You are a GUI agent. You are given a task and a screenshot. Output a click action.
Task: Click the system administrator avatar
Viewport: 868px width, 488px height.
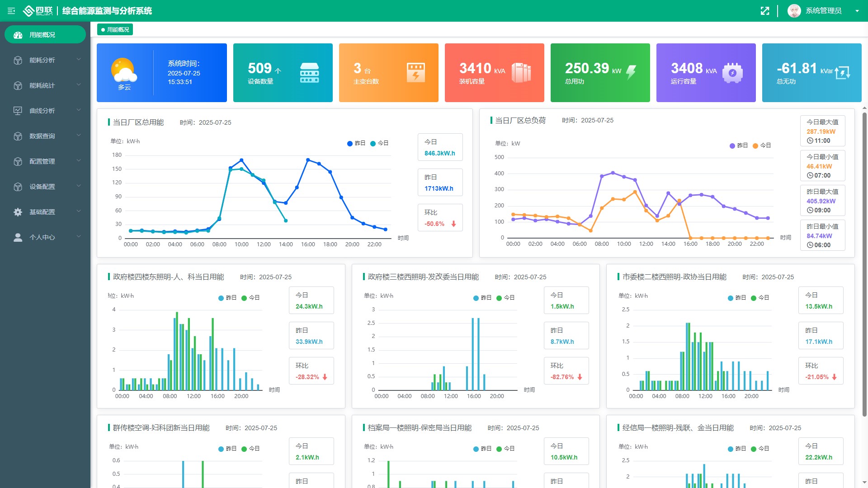(x=794, y=11)
